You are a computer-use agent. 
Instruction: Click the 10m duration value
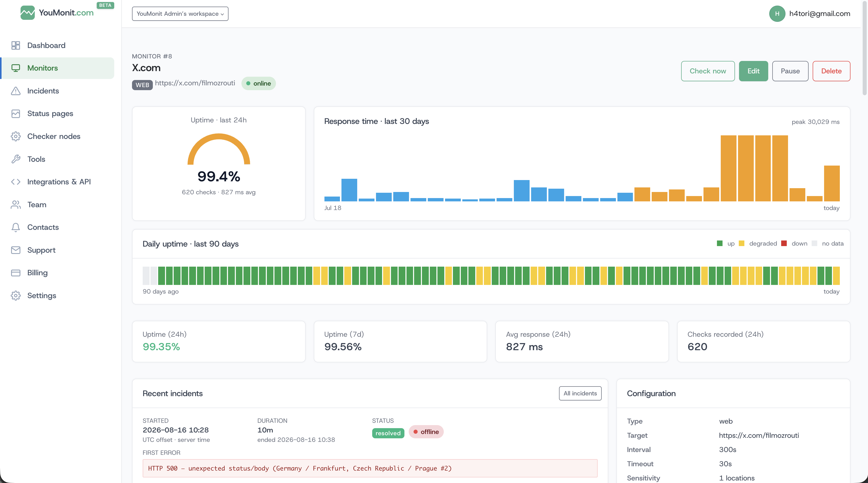tap(265, 430)
